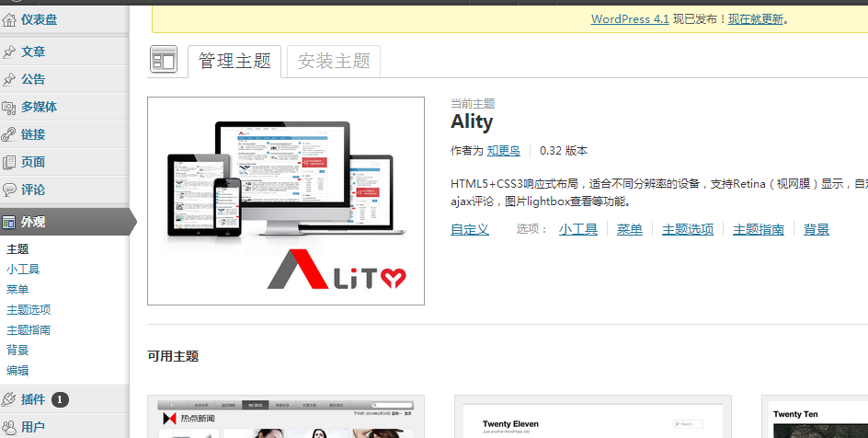Select 菜单 in the sidebar submenu
This screenshot has height=438, width=868.
click(x=17, y=290)
